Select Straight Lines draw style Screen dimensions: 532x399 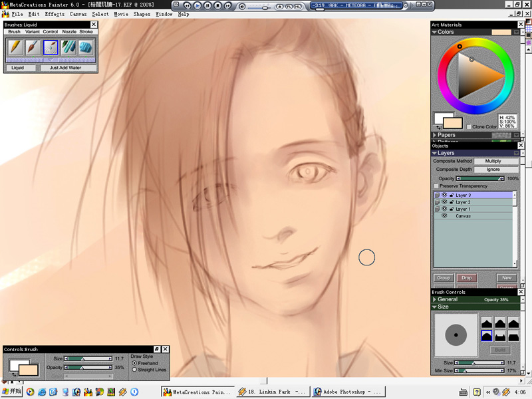pos(134,370)
